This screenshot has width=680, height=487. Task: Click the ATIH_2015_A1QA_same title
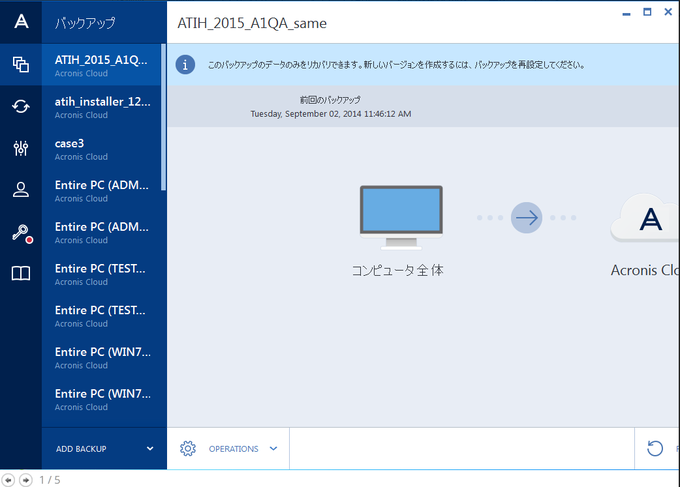(252, 23)
